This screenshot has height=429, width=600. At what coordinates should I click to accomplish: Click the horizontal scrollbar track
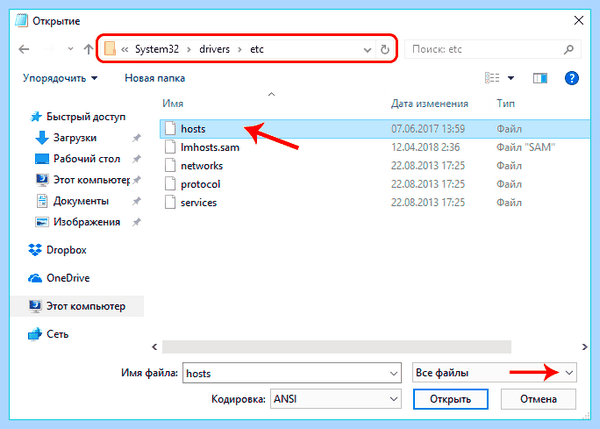click(x=336, y=347)
